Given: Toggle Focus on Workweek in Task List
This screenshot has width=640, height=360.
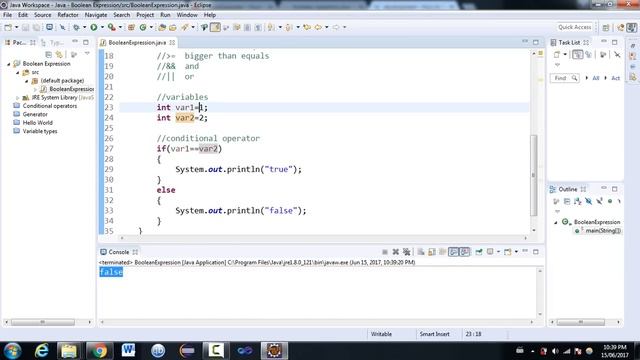Looking at the screenshot, I should (603, 54).
